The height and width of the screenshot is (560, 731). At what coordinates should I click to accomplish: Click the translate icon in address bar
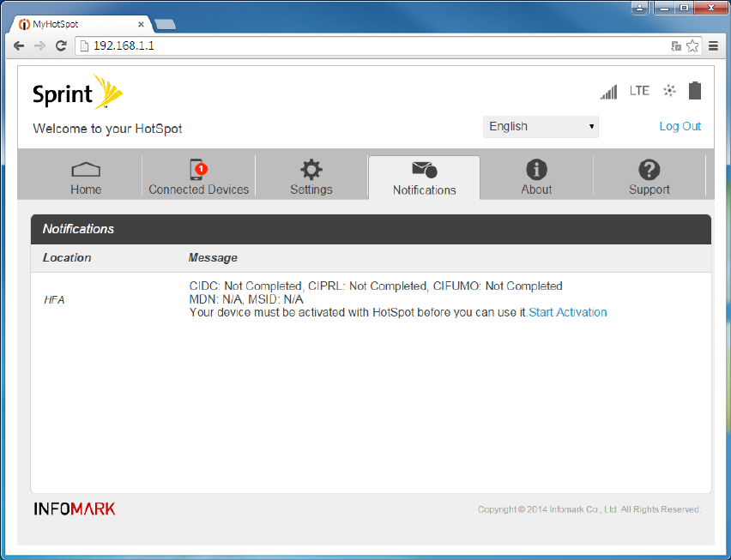(676, 45)
